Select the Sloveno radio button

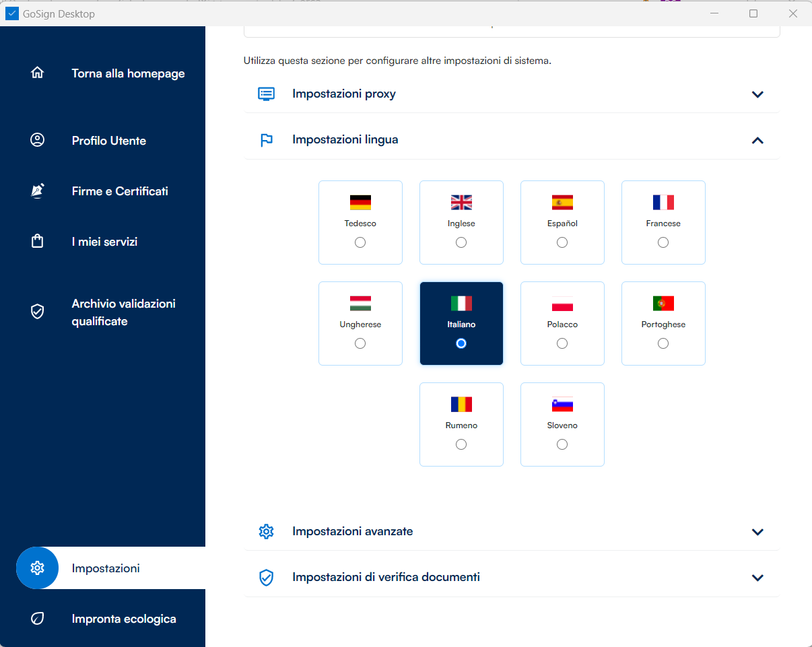point(562,444)
